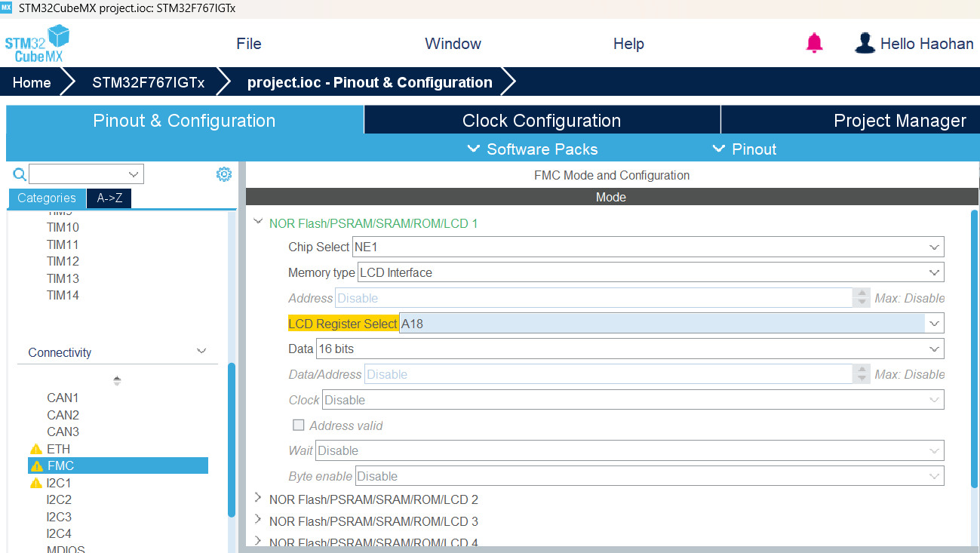
Task: Select TIM10 in the list
Action: [x=63, y=227]
